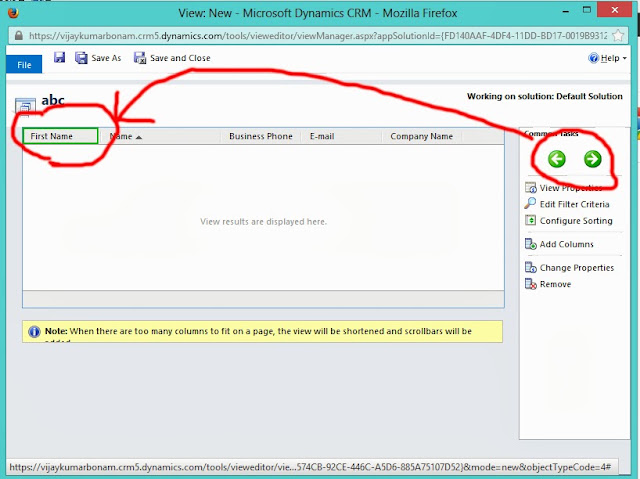This screenshot has height=479, width=640.
Task: Click the info icon in the note bar
Action: click(34, 331)
